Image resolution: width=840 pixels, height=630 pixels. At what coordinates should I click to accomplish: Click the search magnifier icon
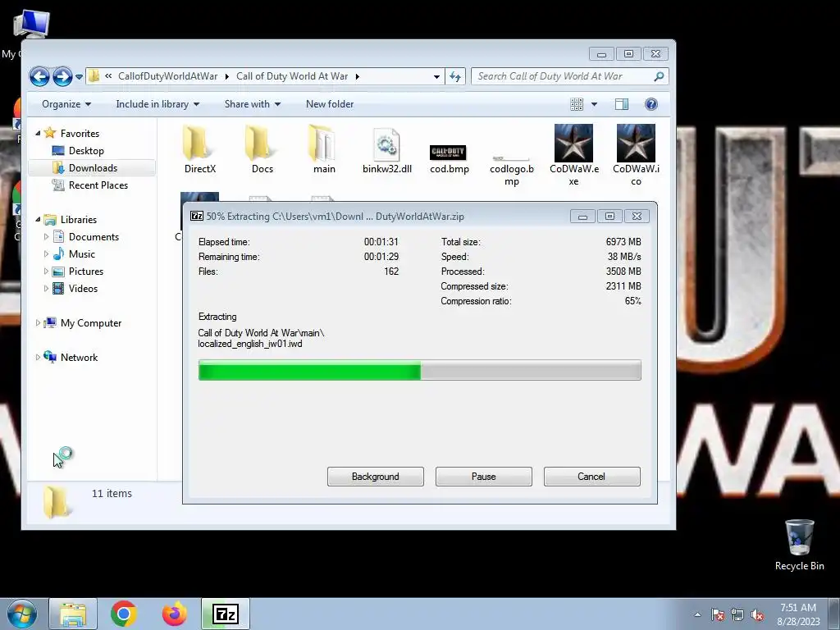pos(660,76)
